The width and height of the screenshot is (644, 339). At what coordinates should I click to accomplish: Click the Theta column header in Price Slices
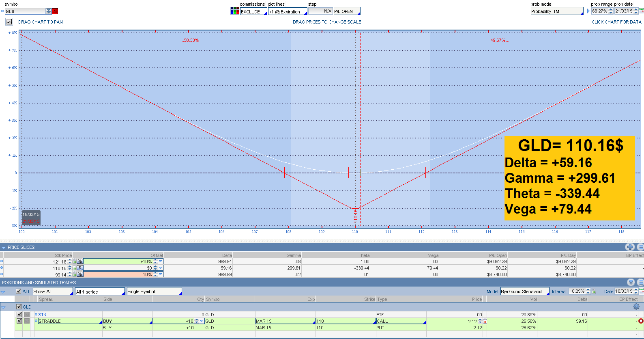click(x=364, y=255)
